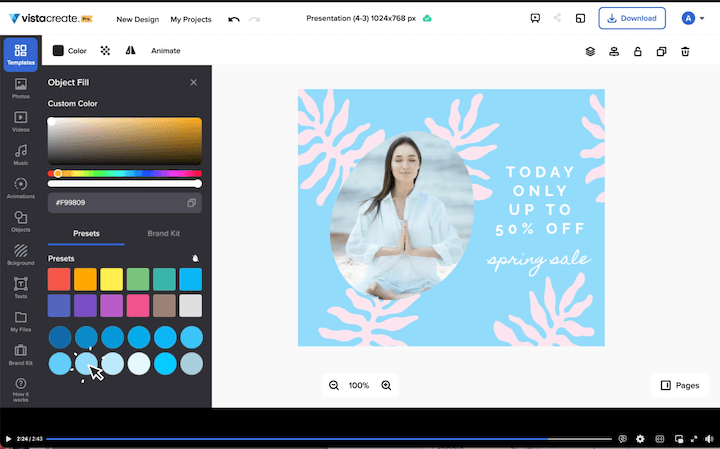This screenshot has width=720, height=449.
Task: Pick the orange preset color swatch
Action: coord(85,279)
